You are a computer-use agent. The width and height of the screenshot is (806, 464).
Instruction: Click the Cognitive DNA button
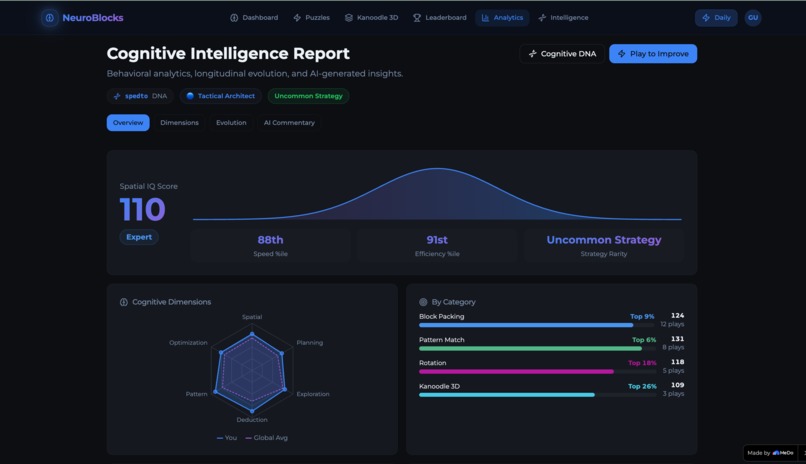pos(562,53)
